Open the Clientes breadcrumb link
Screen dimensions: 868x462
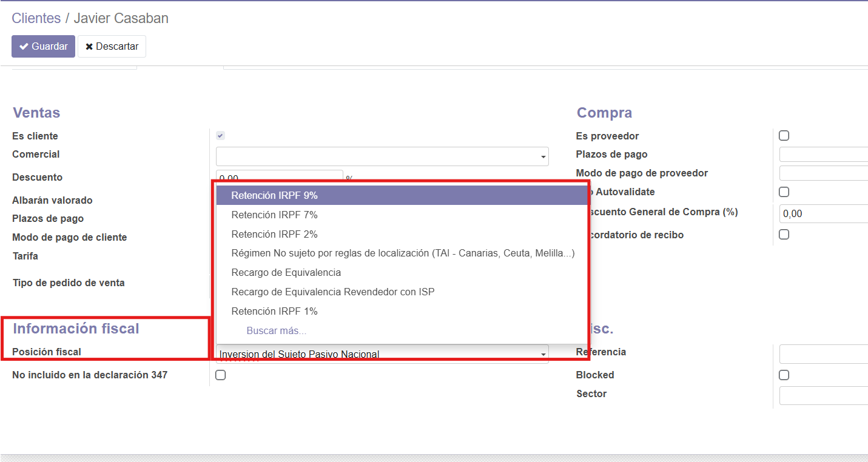click(x=36, y=18)
